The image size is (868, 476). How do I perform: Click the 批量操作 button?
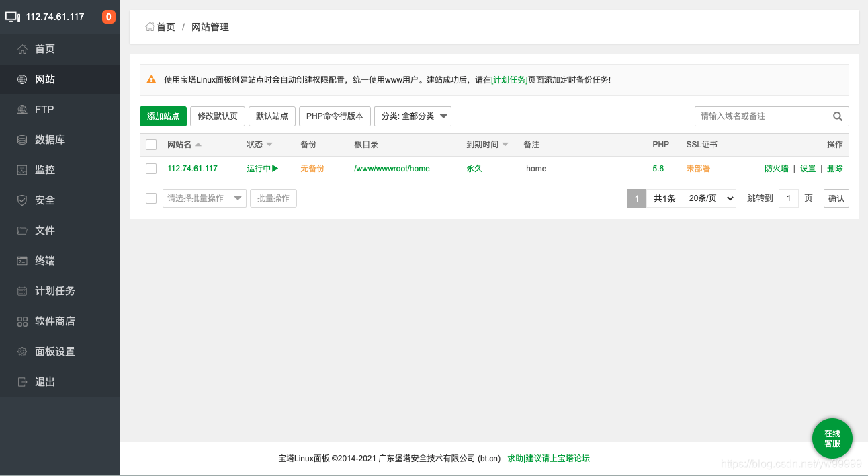coord(273,198)
